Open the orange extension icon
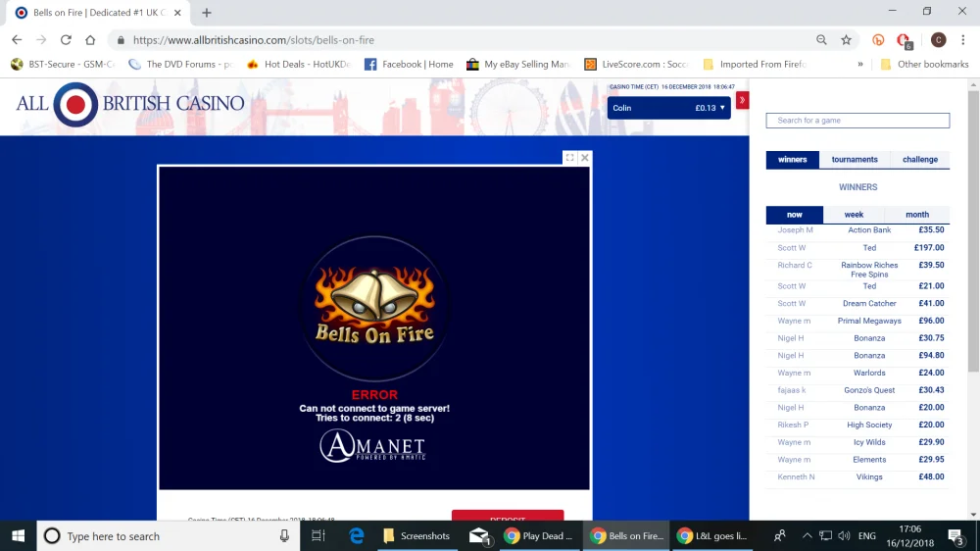 (x=878, y=39)
